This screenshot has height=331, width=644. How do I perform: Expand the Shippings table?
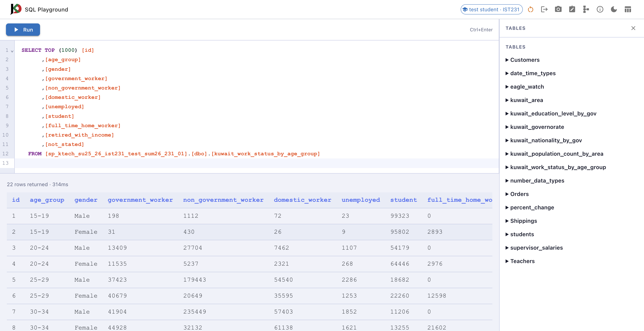pyautogui.click(x=521, y=221)
